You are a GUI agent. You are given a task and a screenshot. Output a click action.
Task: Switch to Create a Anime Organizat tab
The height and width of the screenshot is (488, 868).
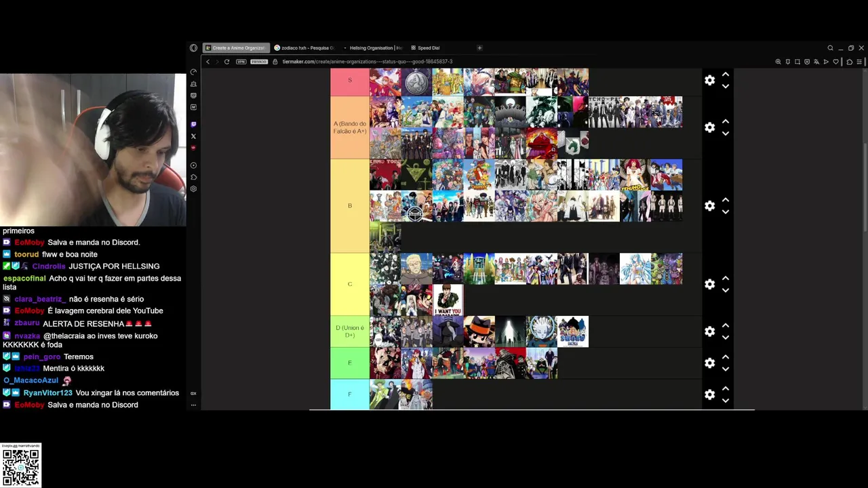(235, 48)
